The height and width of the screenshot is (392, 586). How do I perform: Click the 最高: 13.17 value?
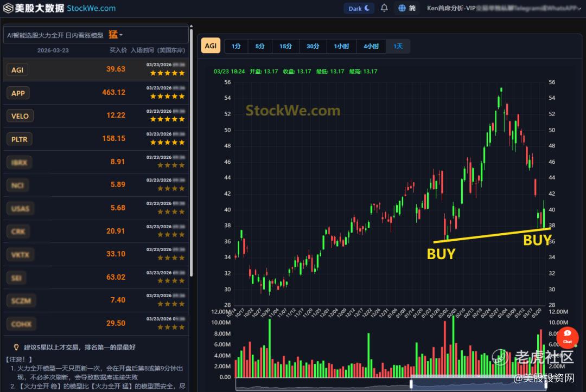coord(363,72)
